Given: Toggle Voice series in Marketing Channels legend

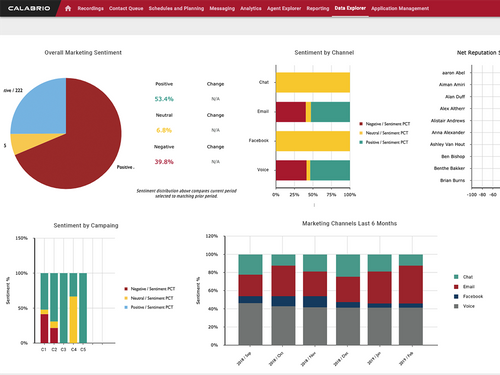Looking at the screenshot, I should [x=456, y=306].
